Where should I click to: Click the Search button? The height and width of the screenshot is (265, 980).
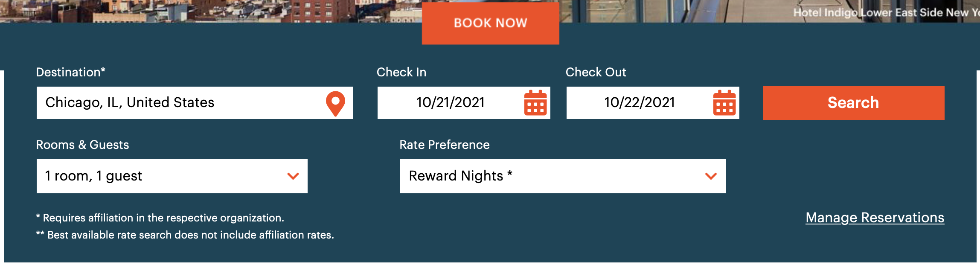[853, 103]
